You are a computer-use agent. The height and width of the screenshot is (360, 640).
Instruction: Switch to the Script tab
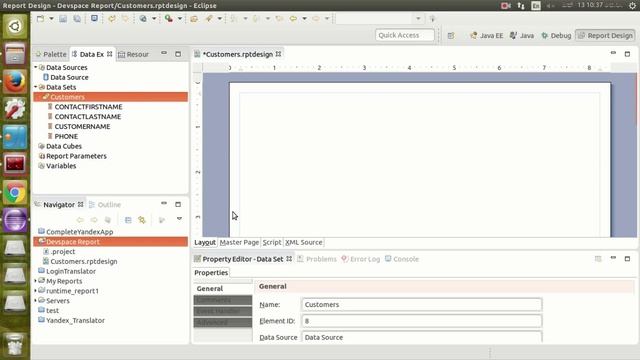coord(272,242)
